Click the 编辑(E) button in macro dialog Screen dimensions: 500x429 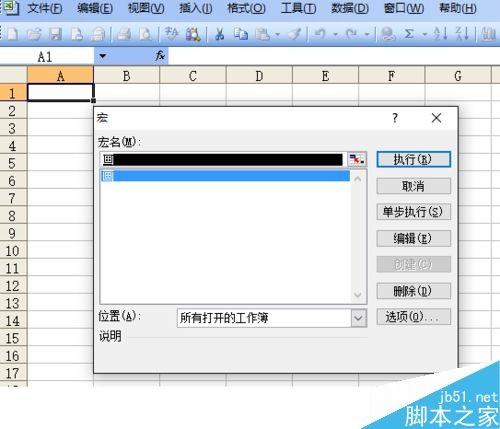point(413,238)
